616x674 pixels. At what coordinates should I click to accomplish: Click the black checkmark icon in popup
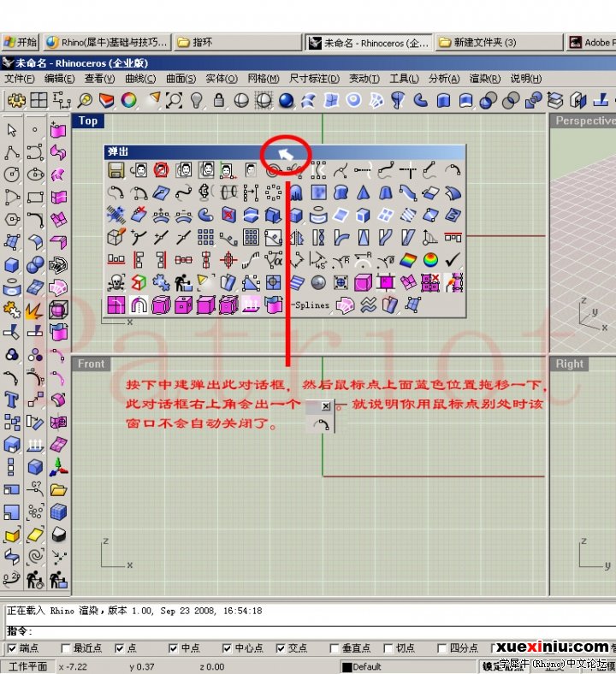[453, 260]
